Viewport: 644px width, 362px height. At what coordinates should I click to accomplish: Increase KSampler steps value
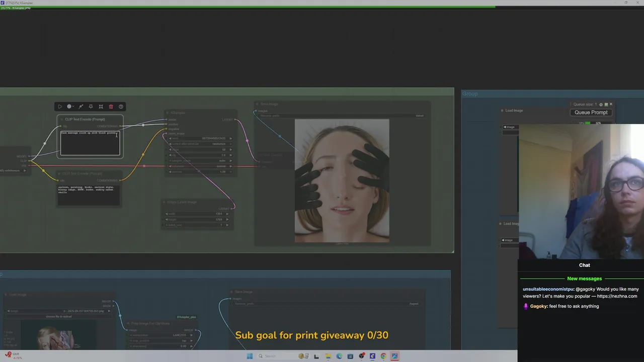click(231, 149)
